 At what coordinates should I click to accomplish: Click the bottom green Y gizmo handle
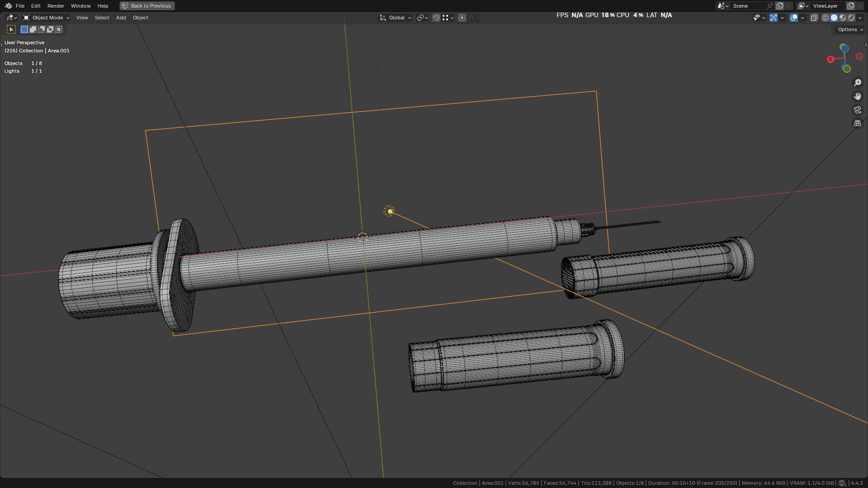click(847, 69)
